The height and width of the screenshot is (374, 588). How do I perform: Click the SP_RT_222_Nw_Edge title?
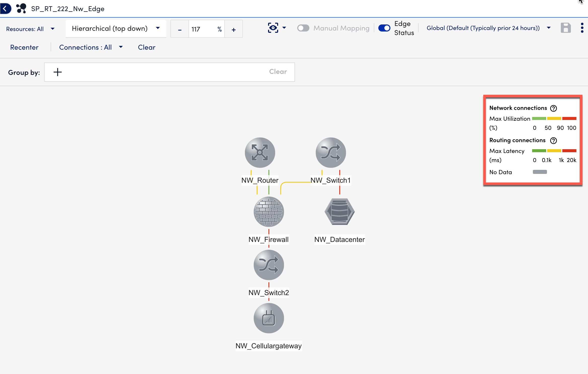(68, 9)
